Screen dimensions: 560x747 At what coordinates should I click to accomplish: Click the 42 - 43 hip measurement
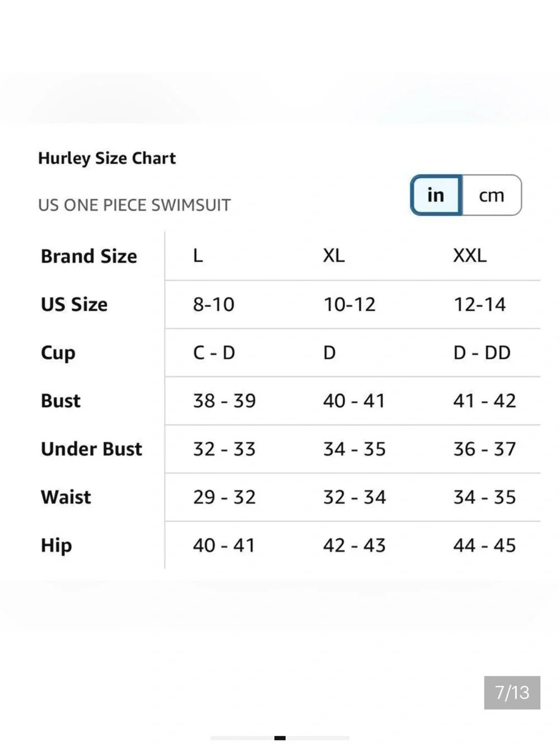354,546
